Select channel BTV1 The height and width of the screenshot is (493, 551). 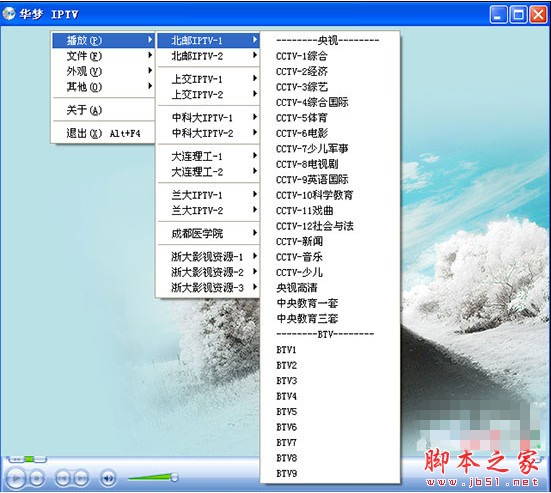click(x=330, y=349)
